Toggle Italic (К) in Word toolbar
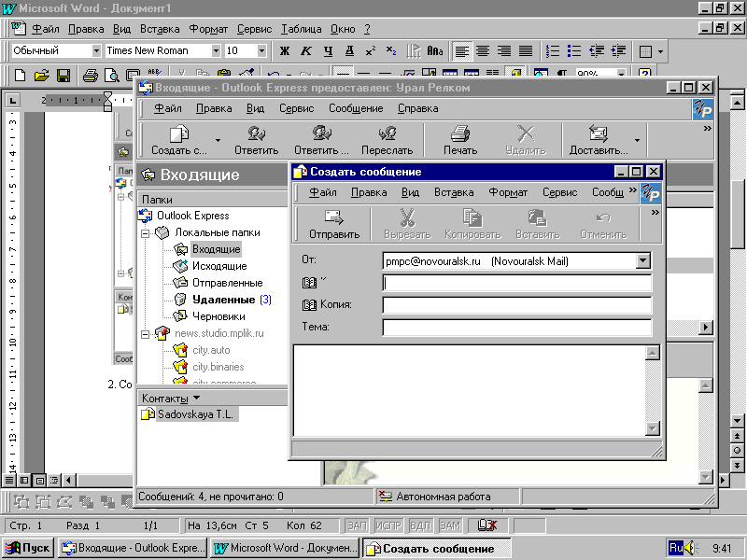This screenshot has width=747, height=560. tap(306, 51)
